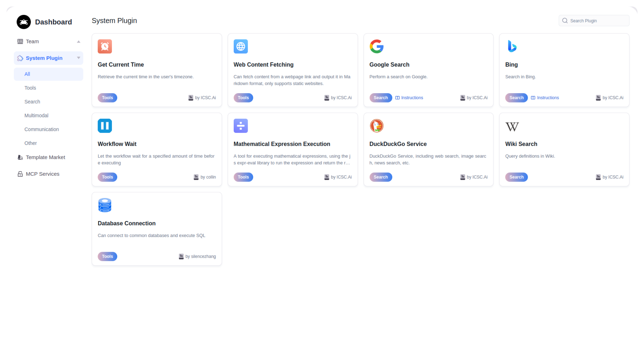
Task: Collapse the System Plugin menu arrow
Action: (78, 58)
